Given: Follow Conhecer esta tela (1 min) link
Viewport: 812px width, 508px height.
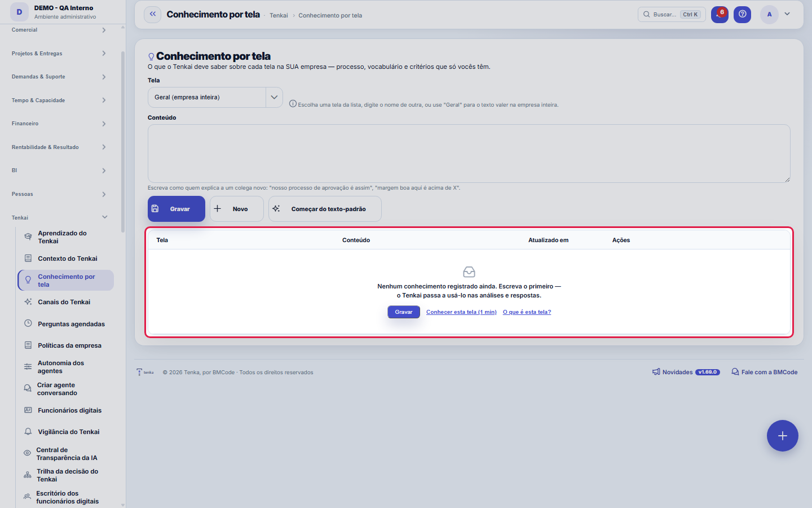Looking at the screenshot, I should (461, 312).
